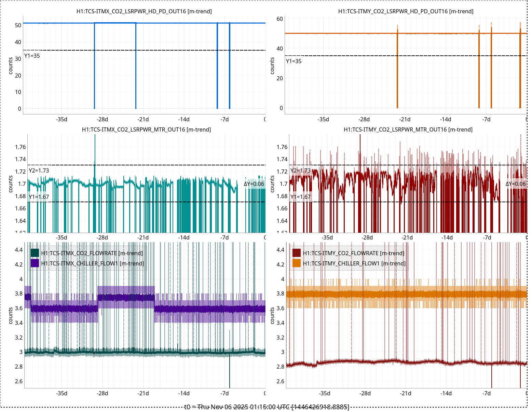The height and width of the screenshot is (412, 532).
Task: Select the ITMX_CO2_LSRPWR_HD_PD_OUT16 plot title
Action: [x=144, y=11]
